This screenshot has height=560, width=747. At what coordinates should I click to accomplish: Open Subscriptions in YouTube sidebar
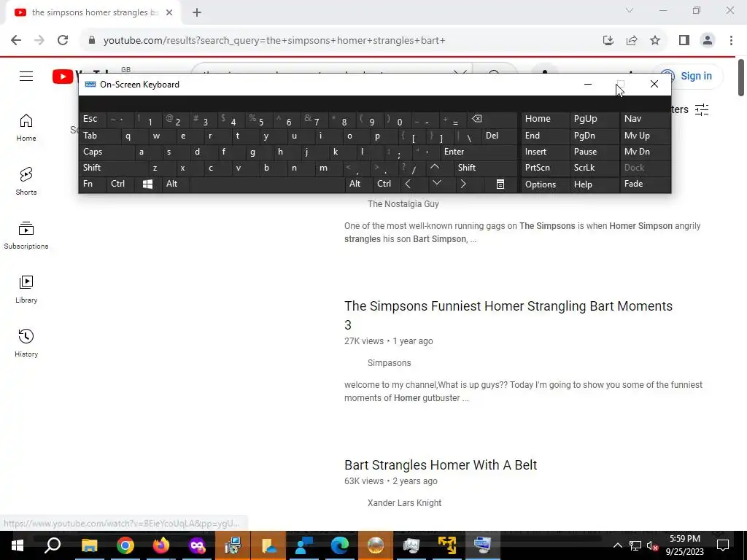point(26,236)
